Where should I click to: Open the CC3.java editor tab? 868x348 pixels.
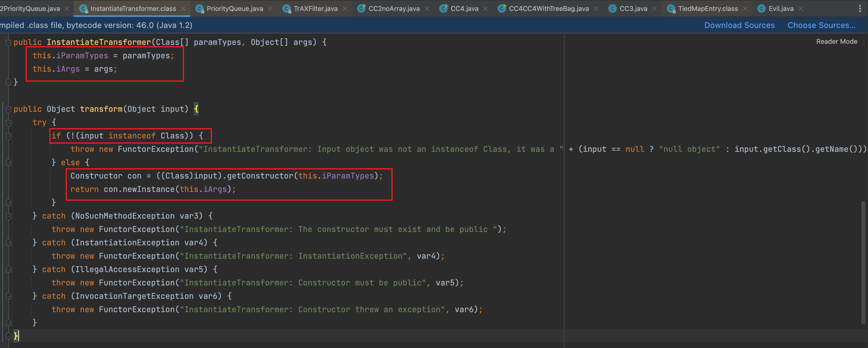(633, 9)
